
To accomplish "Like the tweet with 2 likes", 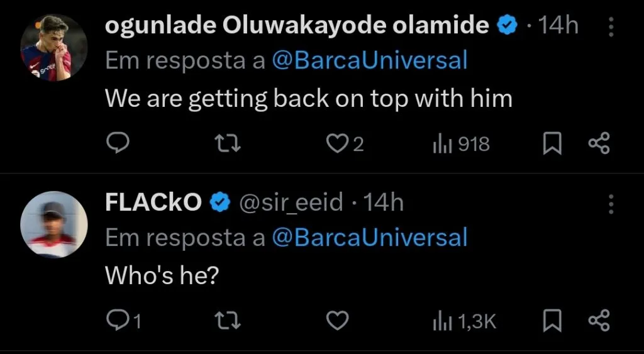I will point(338,144).
